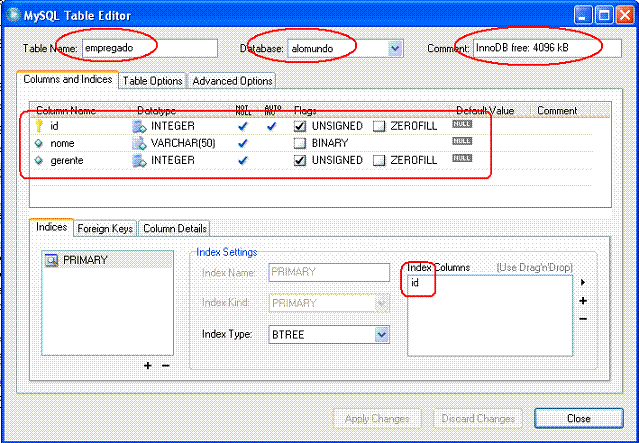Click the Discard Changes button

(x=478, y=419)
